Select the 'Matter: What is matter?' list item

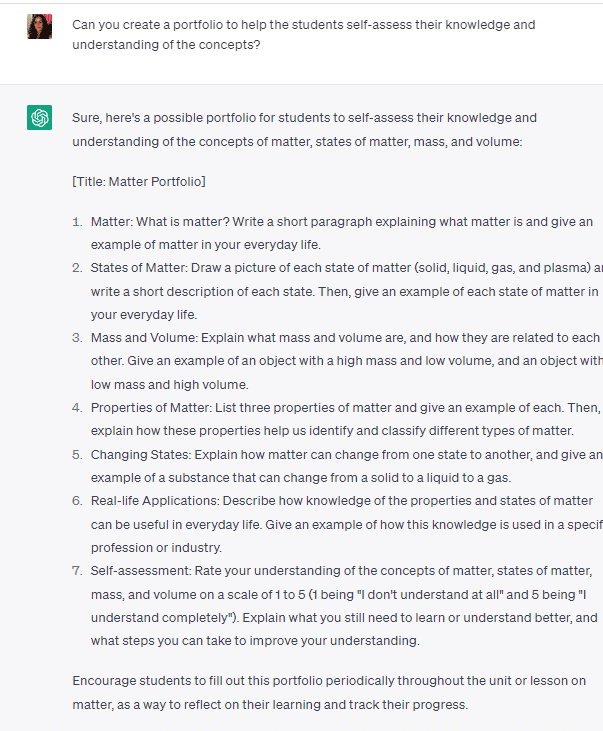coord(342,233)
